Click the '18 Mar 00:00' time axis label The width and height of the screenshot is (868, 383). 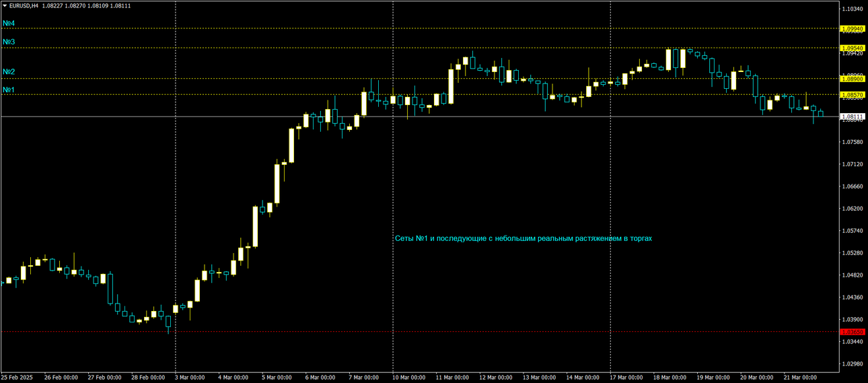[x=670, y=378]
